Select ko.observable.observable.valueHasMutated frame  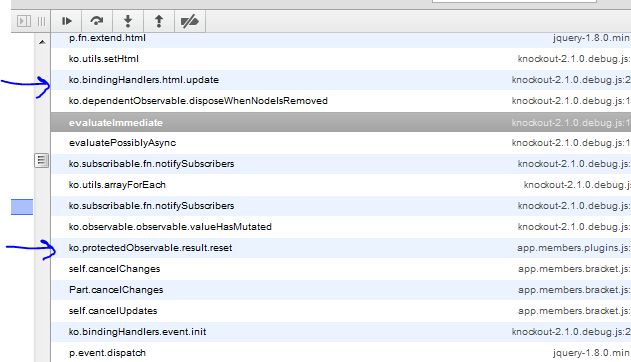tap(341, 226)
